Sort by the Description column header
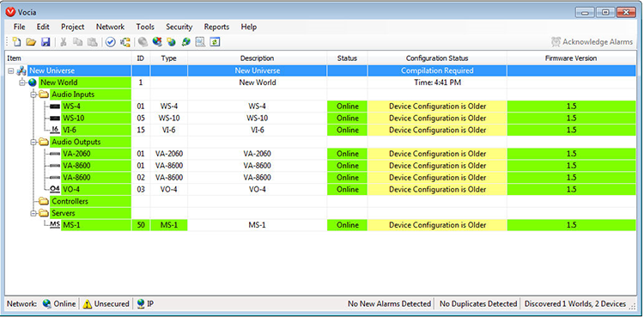The height and width of the screenshot is (317, 644). pos(257,58)
